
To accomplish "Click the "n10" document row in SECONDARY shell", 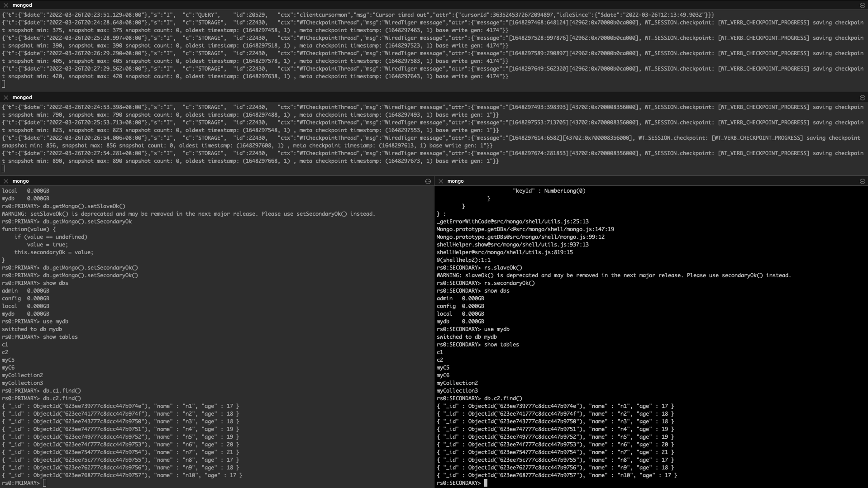I will point(557,475).
